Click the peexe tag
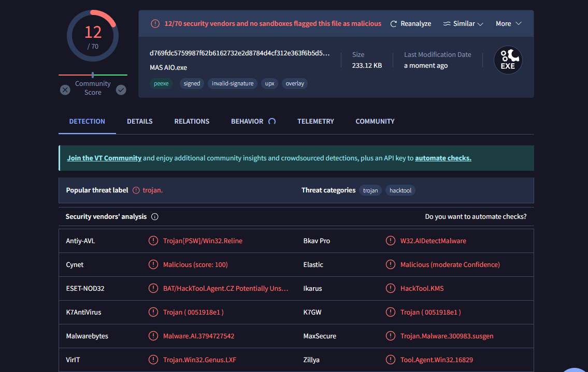Screen dimensions: 588x372 (161, 83)
